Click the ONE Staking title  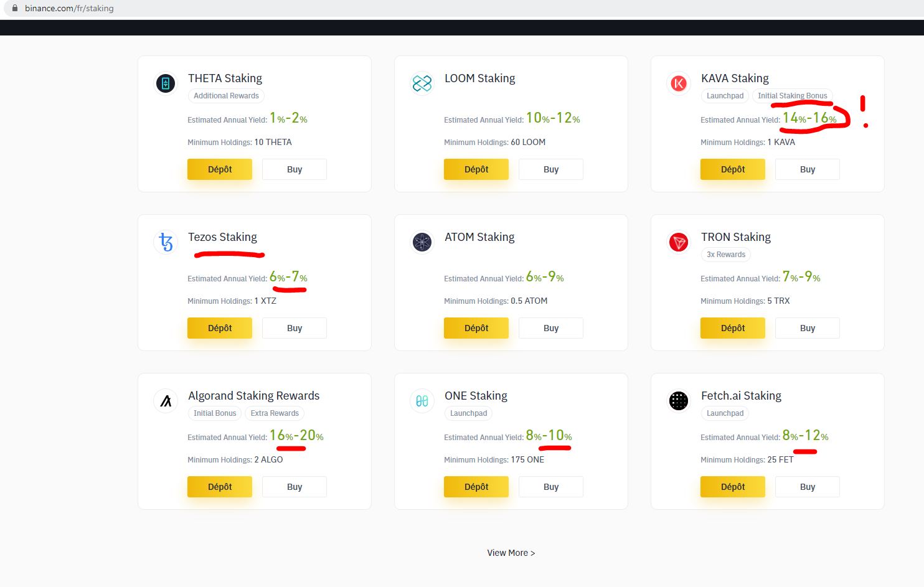click(x=476, y=396)
